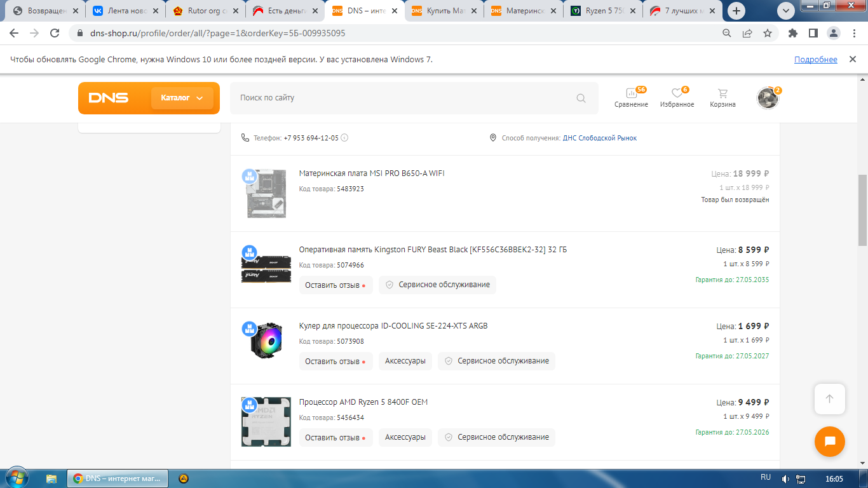The image size is (868, 488).
Task: Open Chrome profile account icon
Action: coord(833,33)
